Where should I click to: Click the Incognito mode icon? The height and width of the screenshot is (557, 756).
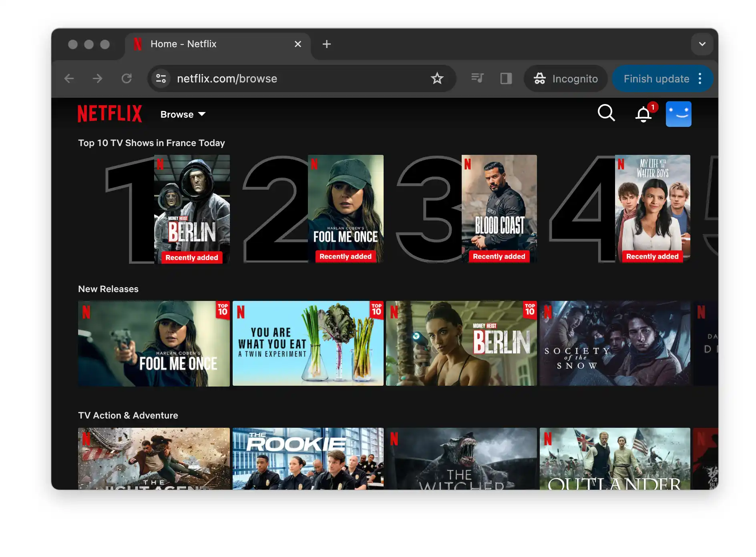tap(540, 78)
